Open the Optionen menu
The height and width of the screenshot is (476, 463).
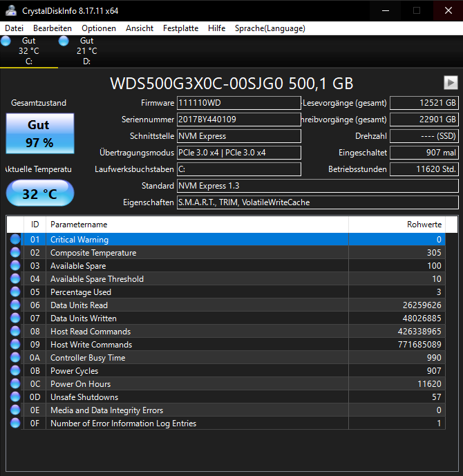coord(99,28)
